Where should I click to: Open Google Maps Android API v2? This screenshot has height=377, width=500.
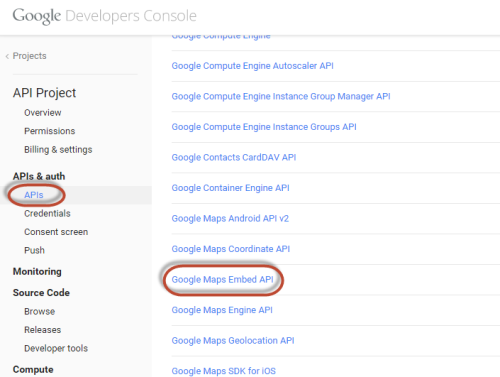tap(230, 218)
